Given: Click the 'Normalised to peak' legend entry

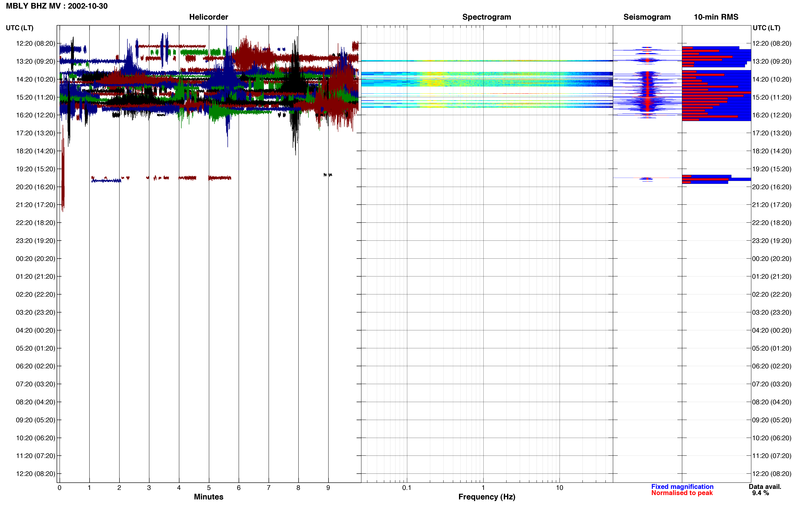Looking at the screenshot, I should (x=682, y=493).
